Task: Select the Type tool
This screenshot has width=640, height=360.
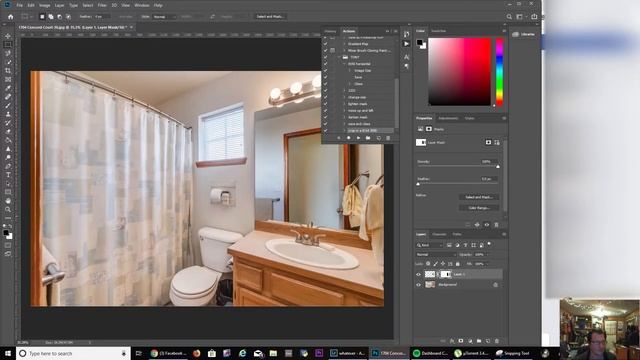Action: 8,175
